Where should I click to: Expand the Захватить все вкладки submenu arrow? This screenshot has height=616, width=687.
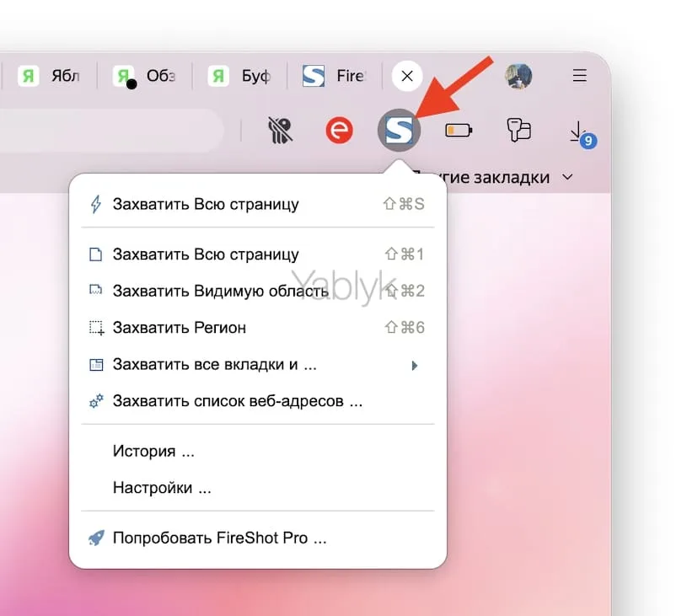(414, 364)
